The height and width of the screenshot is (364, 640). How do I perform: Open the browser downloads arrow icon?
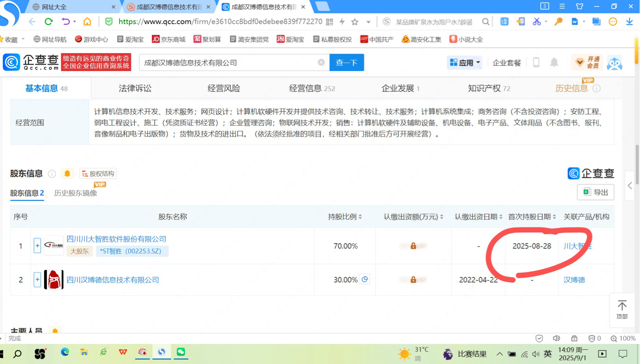tap(630, 22)
